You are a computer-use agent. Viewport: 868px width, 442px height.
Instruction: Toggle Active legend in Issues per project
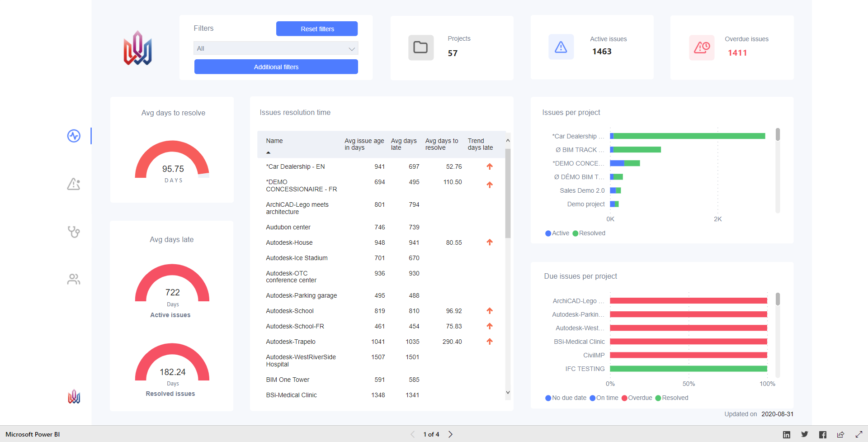click(x=557, y=233)
